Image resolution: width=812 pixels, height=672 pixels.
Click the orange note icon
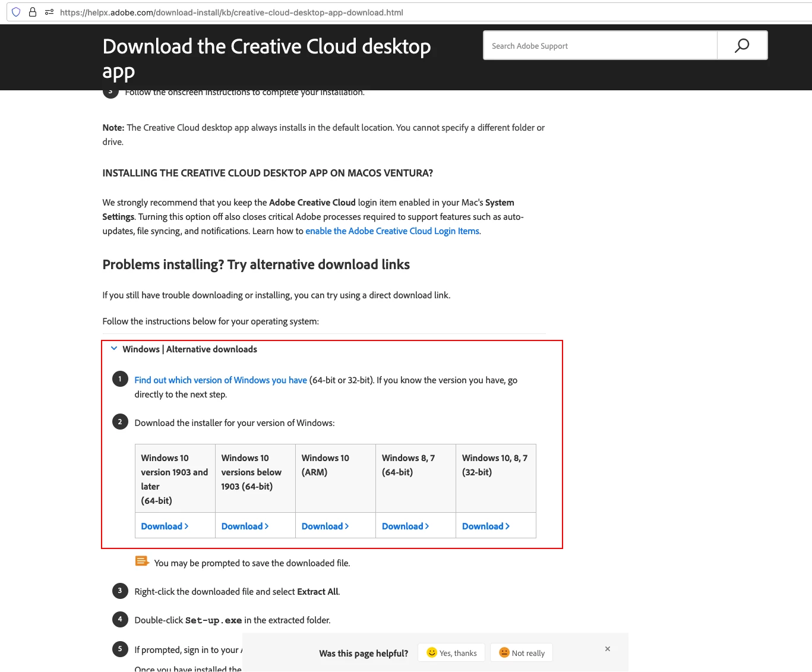coord(142,561)
